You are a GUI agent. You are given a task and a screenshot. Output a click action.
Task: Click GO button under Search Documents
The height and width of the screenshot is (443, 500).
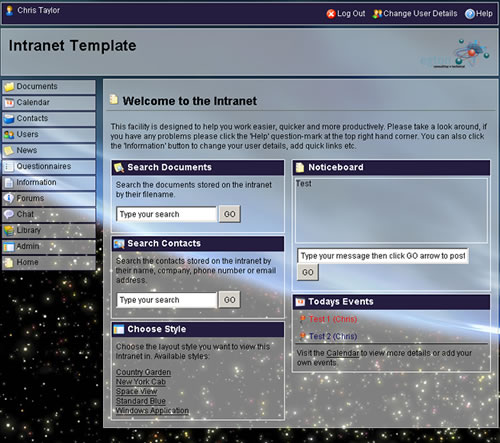coord(229,214)
